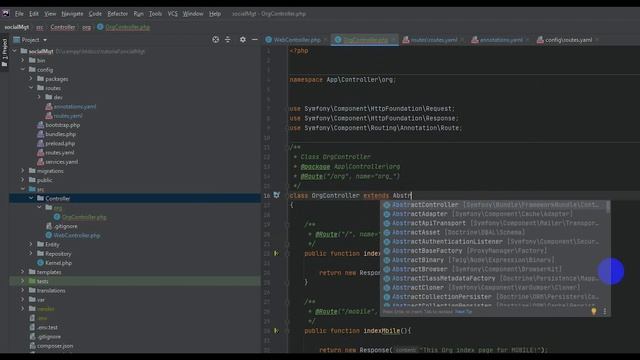Click the gutter marker beside function indexMbile
Screen dimensions: 640x360
276,331
